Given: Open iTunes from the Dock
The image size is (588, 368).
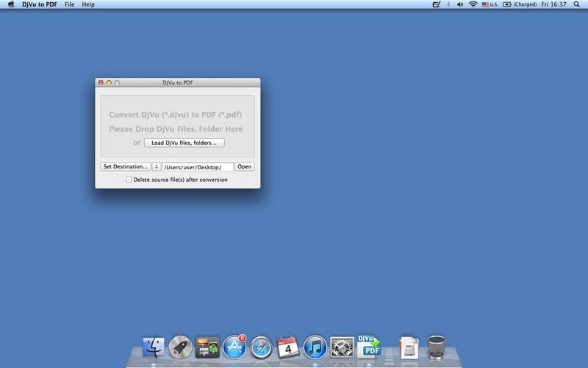Looking at the screenshot, I should click(315, 347).
